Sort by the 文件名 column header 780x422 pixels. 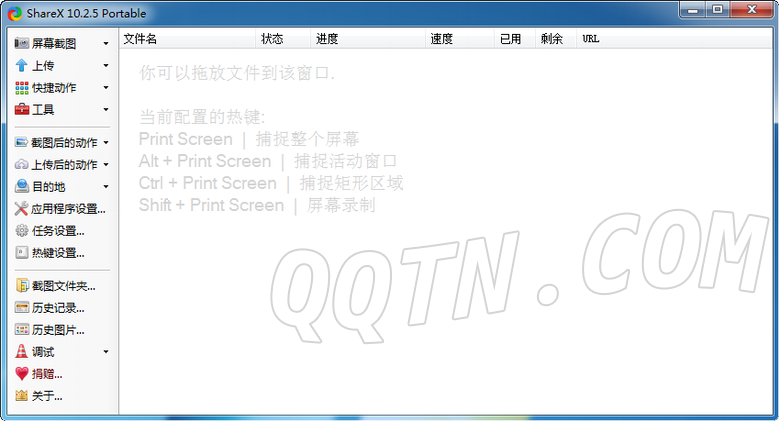[x=188, y=39]
